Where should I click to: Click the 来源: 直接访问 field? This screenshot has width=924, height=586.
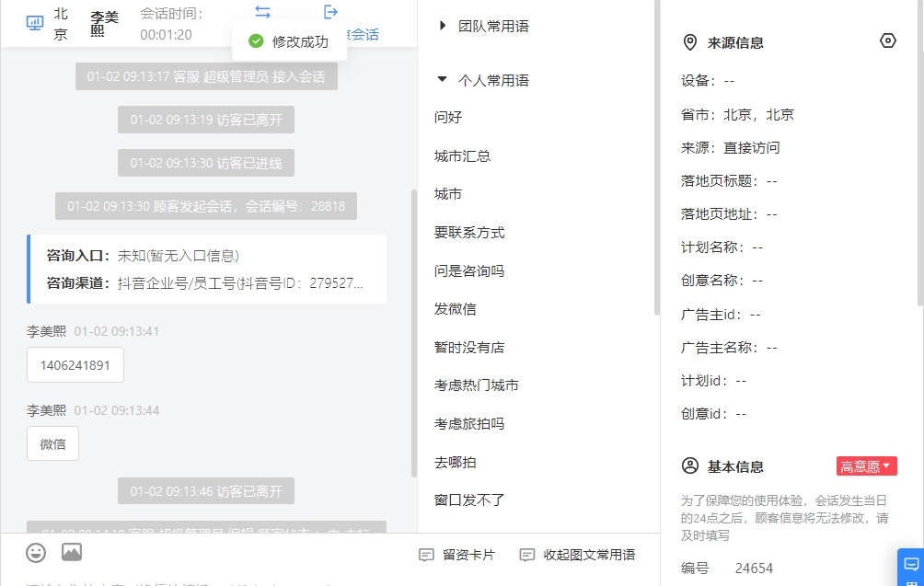[730, 147]
